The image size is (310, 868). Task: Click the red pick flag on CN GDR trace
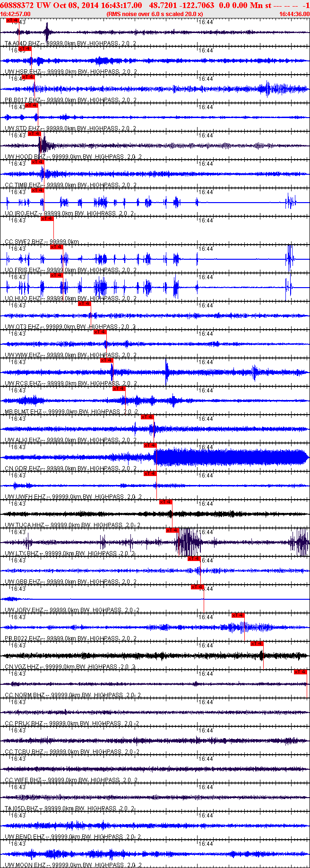click(150, 445)
